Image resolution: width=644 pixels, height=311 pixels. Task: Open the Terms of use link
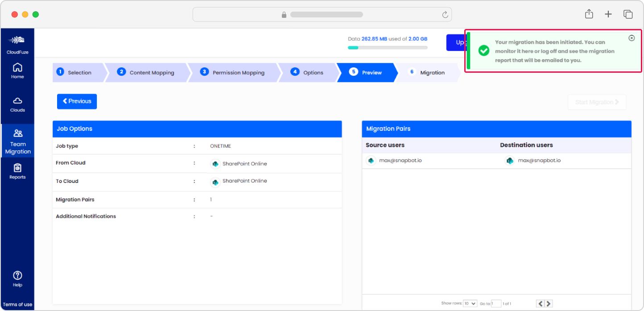pyautogui.click(x=17, y=305)
